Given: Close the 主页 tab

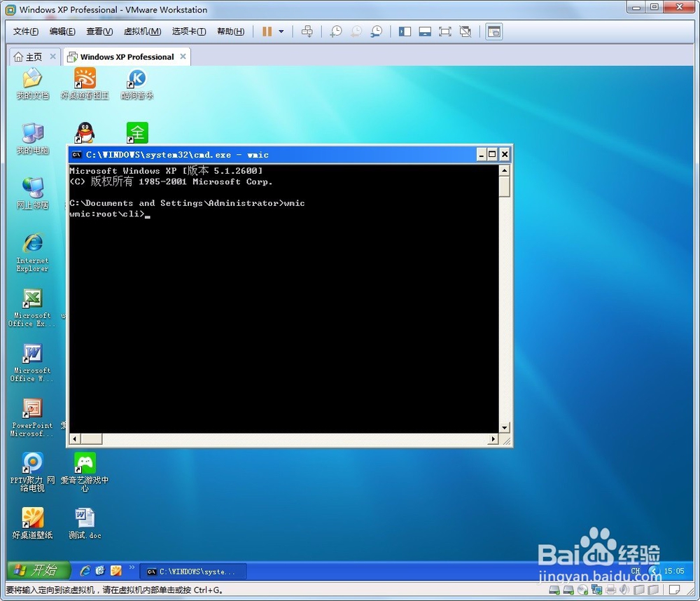Looking at the screenshot, I should point(52,56).
